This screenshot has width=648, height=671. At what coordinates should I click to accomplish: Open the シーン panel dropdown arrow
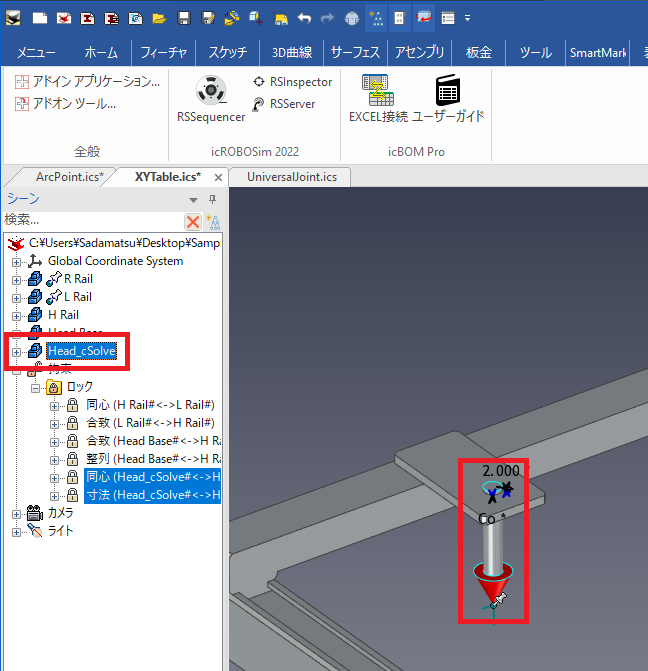(x=194, y=199)
